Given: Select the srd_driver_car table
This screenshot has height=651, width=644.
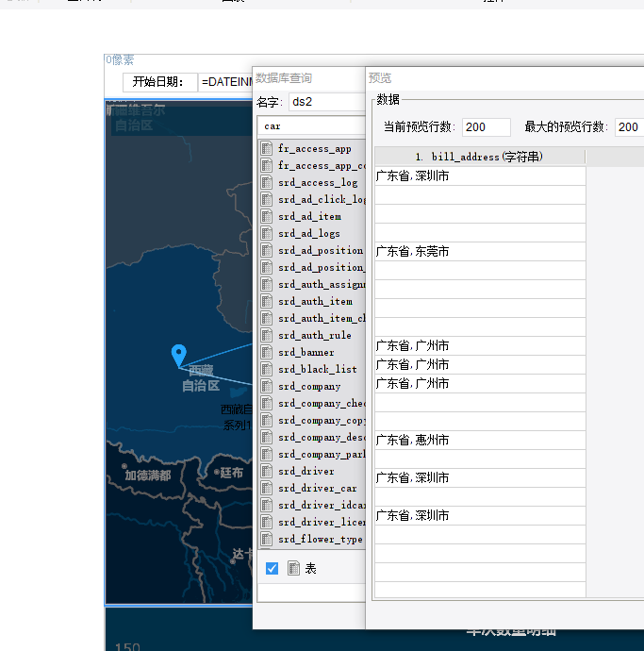Looking at the screenshot, I should tap(313, 488).
